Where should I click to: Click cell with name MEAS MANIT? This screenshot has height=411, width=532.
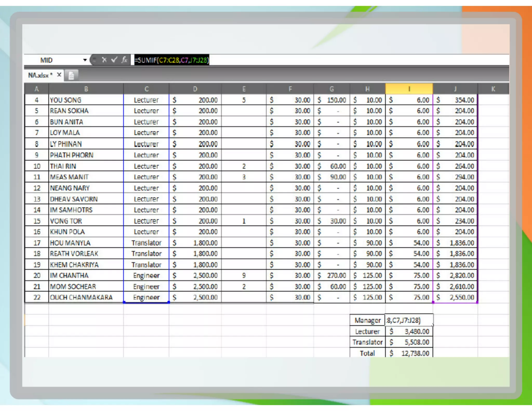coord(86,177)
